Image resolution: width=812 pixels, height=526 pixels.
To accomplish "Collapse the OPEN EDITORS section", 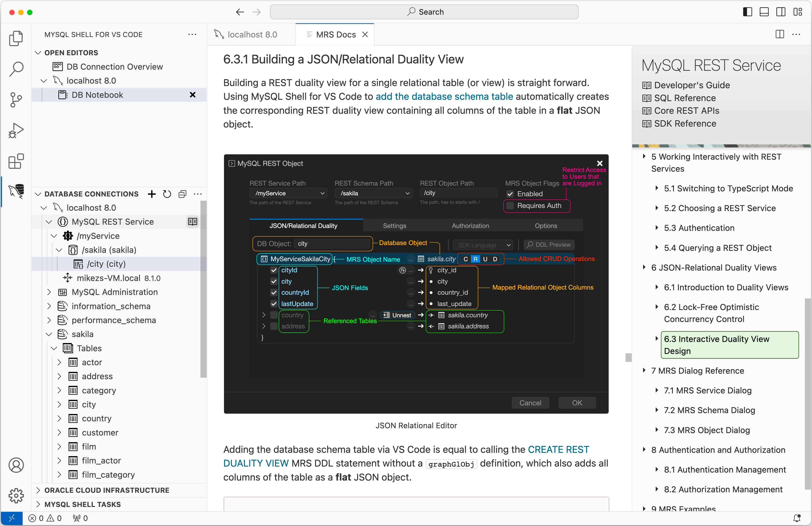I will 38,53.
